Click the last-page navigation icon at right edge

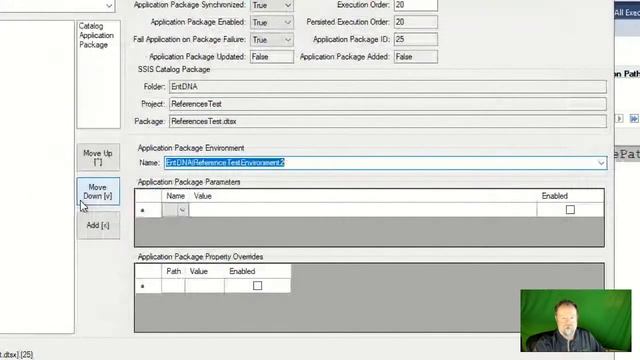click(x=634, y=119)
